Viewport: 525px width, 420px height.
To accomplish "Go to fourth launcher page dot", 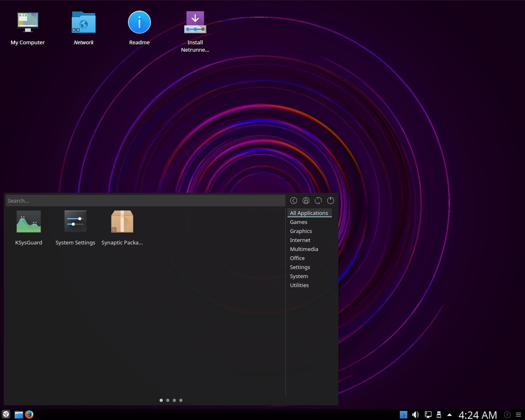I will click(181, 400).
